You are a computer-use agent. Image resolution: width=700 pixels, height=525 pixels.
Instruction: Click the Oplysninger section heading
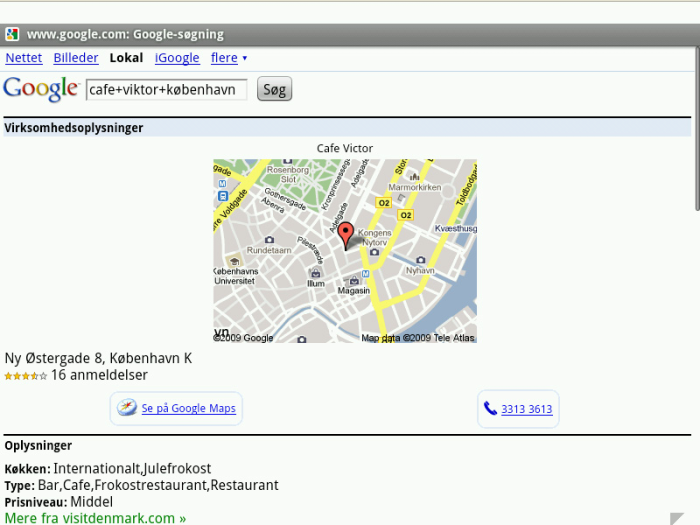(38, 446)
